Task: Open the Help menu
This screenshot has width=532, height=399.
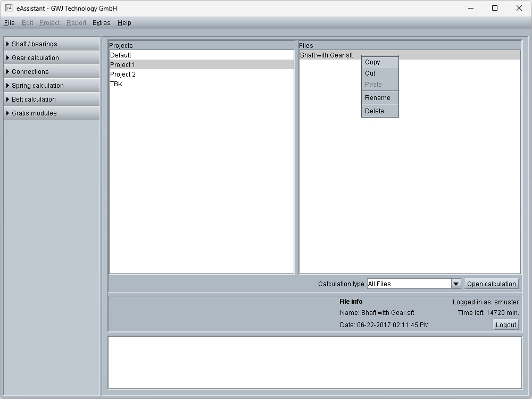Action: click(124, 23)
